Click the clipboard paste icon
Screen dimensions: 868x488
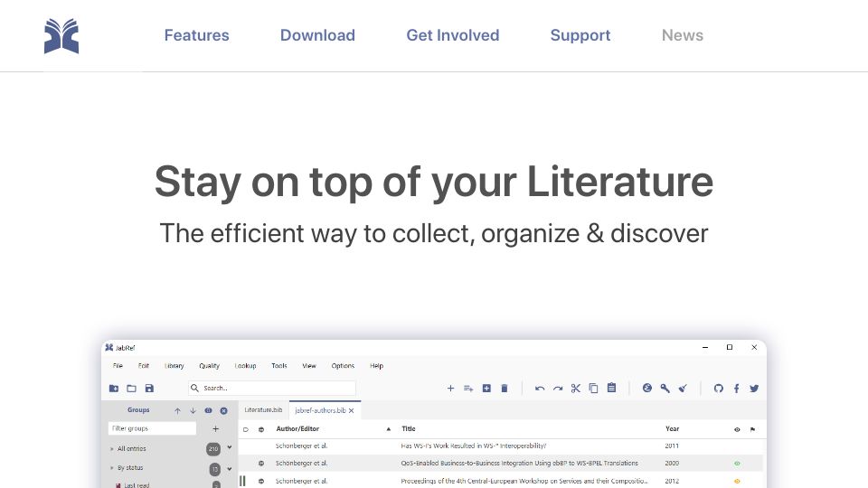611,388
